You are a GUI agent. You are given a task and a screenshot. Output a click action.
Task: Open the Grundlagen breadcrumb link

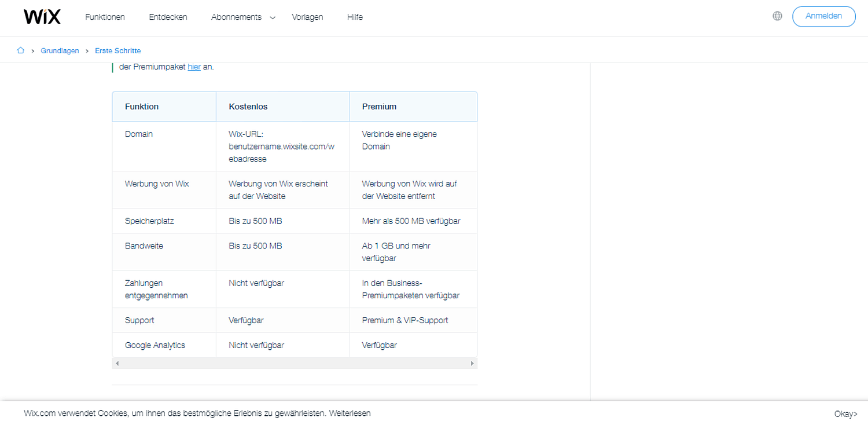60,51
